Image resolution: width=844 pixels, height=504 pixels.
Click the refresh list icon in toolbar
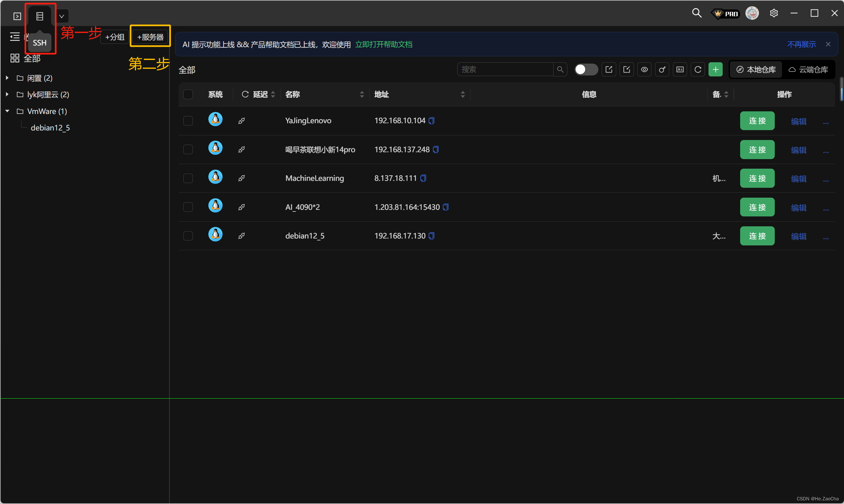(x=698, y=70)
